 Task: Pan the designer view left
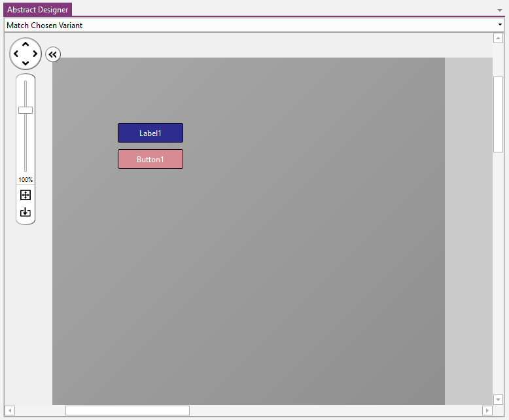[16, 54]
